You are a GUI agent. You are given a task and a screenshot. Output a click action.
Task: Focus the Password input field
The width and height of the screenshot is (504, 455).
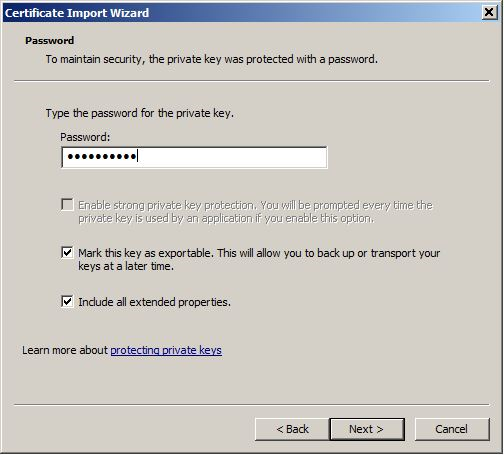pyautogui.click(x=194, y=157)
